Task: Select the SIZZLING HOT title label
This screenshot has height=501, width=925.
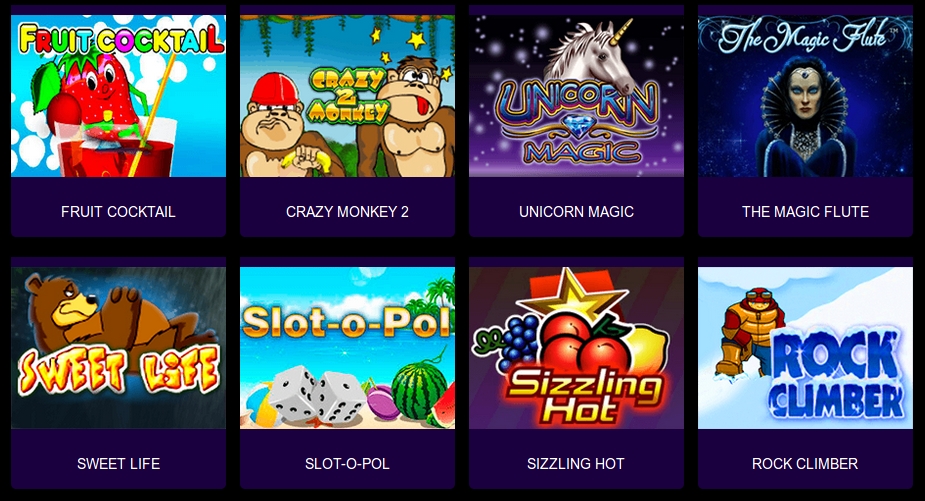Action: click(576, 464)
